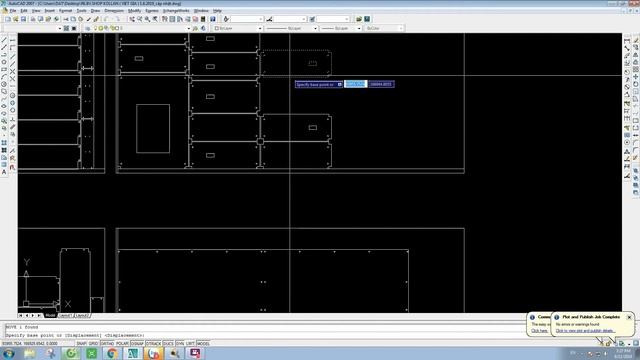Screen dimensions: 640x360
Task: Open the Properties palette icon
Action: [164, 19]
